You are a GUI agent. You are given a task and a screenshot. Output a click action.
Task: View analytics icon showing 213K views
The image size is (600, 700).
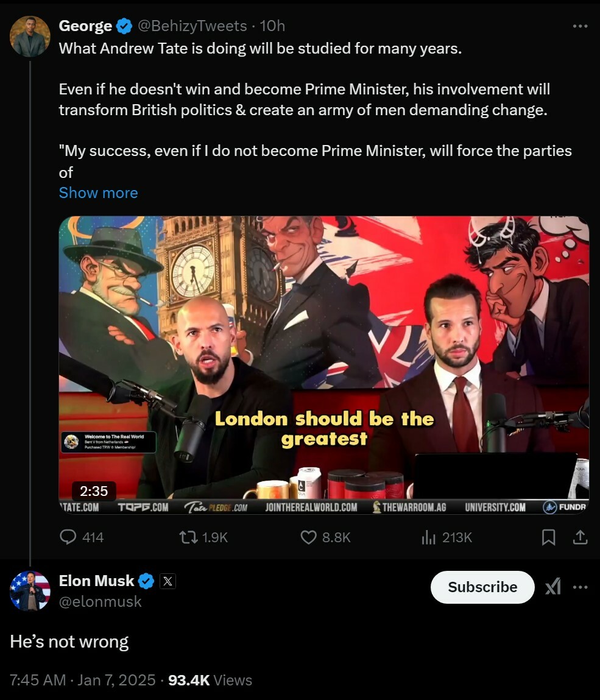point(428,537)
